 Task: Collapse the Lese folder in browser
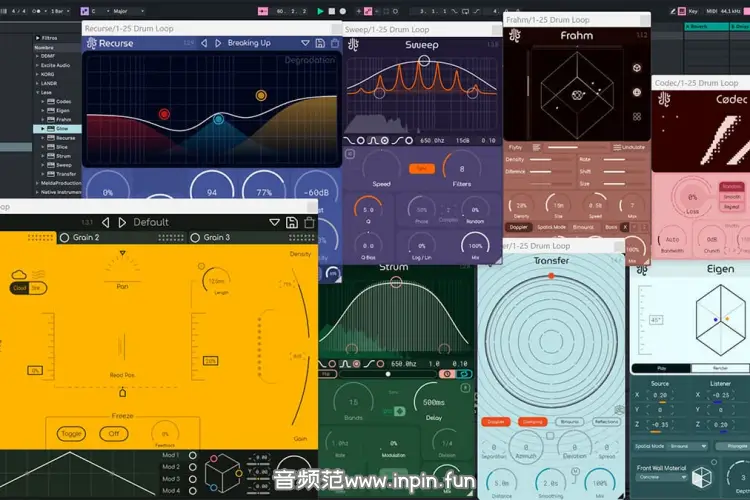37,92
